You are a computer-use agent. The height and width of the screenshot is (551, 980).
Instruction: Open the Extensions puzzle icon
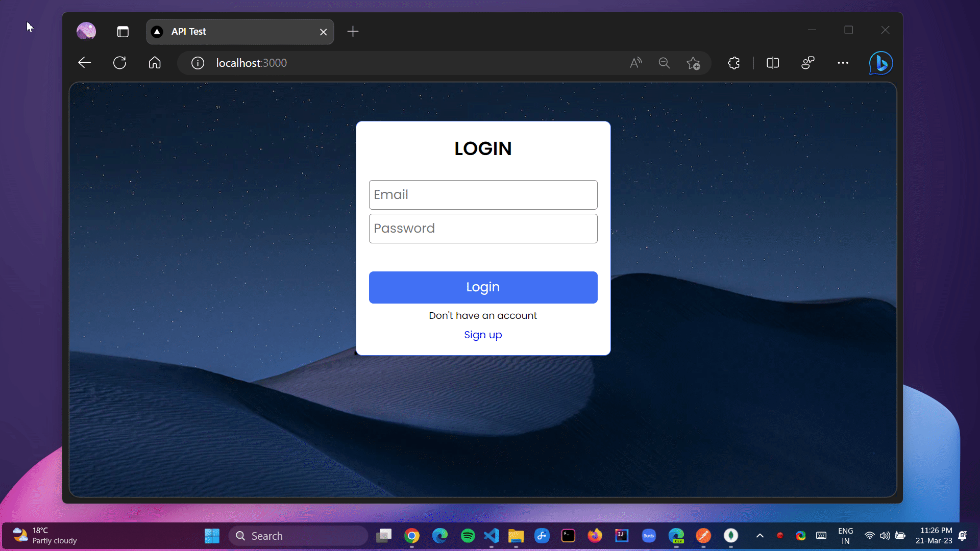733,63
